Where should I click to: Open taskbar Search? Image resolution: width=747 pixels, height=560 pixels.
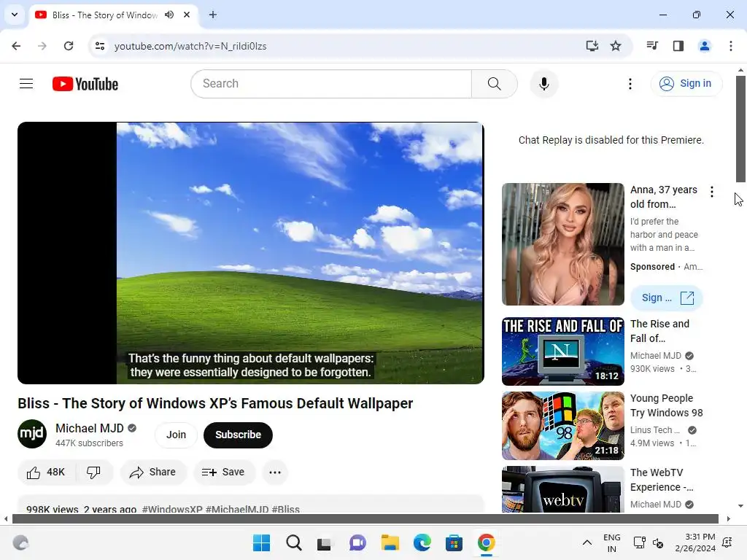(x=293, y=542)
